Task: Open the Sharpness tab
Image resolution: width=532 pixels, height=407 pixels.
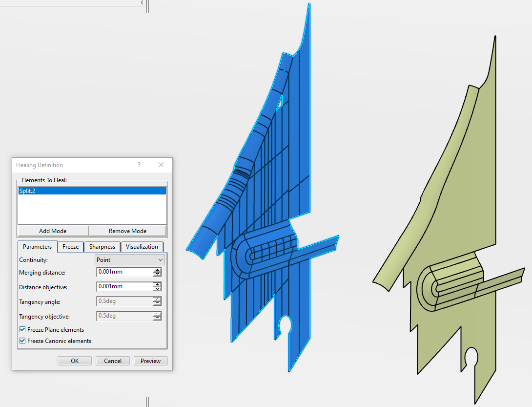Action: 102,247
